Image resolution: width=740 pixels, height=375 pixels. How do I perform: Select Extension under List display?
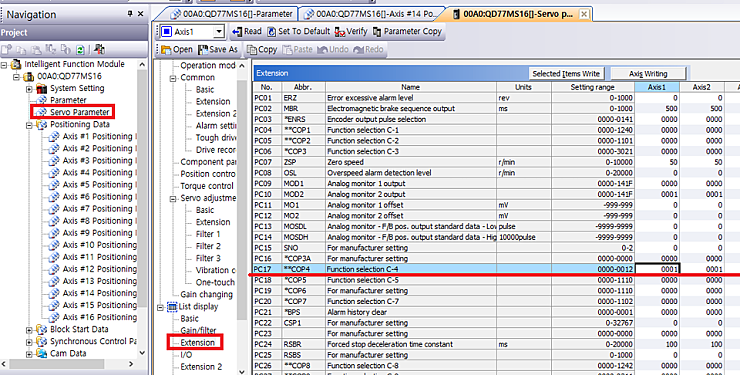(x=197, y=343)
